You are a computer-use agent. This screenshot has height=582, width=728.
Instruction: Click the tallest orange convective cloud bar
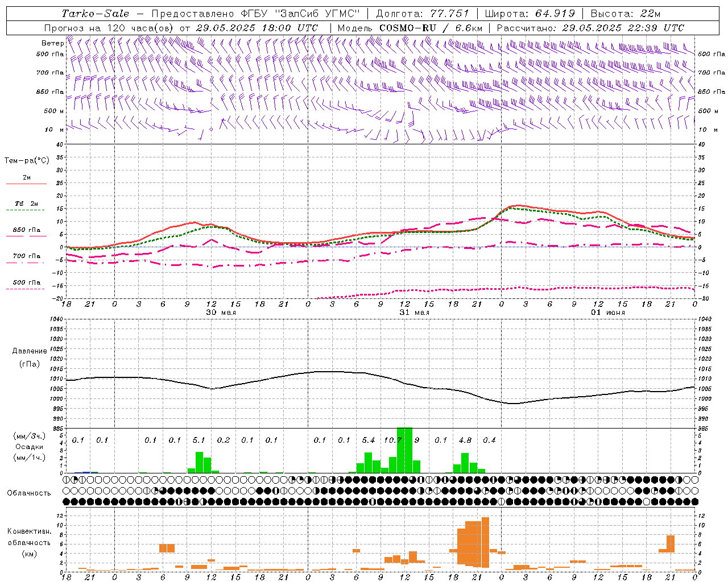[485, 542]
